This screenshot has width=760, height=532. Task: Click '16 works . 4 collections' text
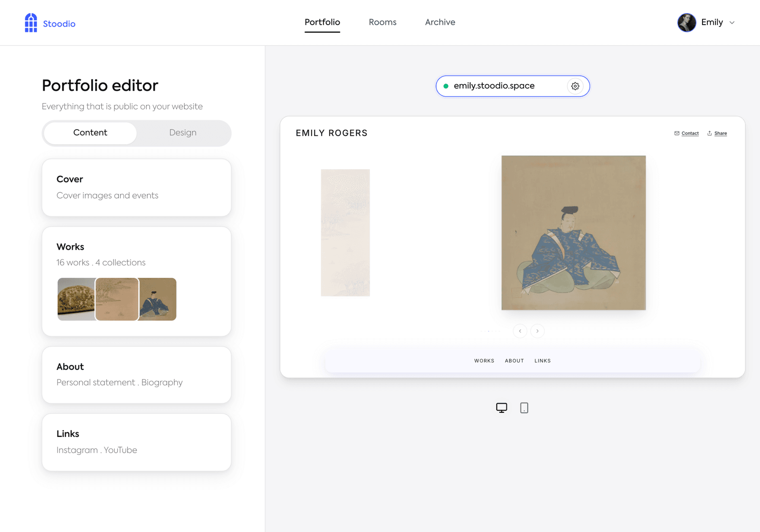pos(101,263)
